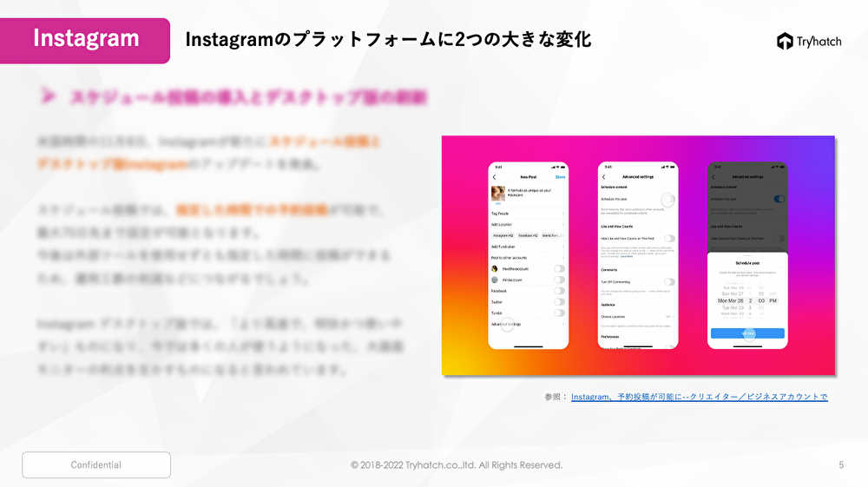Click the Advanced Settings row chevron
The width and height of the screenshot is (868, 487).
563,325
